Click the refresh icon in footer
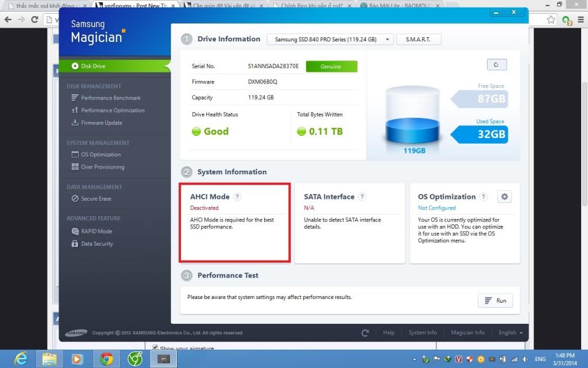The width and height of the screenshot is (588, 368). pos(365,333)
